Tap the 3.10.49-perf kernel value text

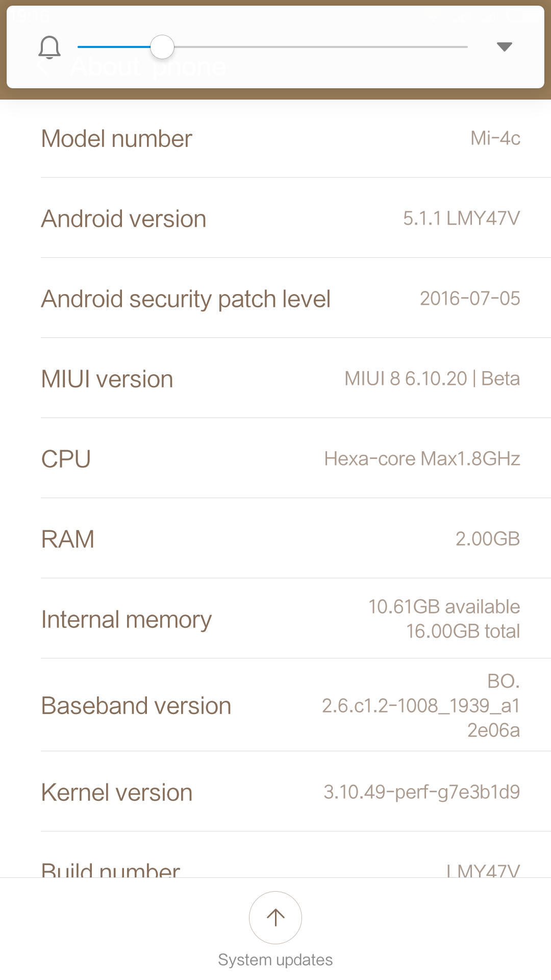(421, 792)
